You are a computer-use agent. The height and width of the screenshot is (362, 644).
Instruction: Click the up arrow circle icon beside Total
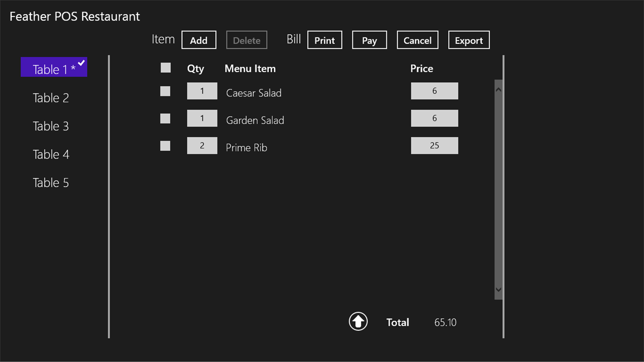click(x=358, y=321)
